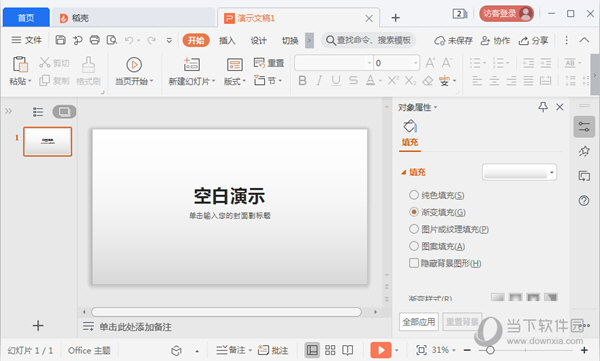Toggle slide thumbnail view button
Image resolution: width=600 pixels, height=361 pixels.
[x=64, y=112]
